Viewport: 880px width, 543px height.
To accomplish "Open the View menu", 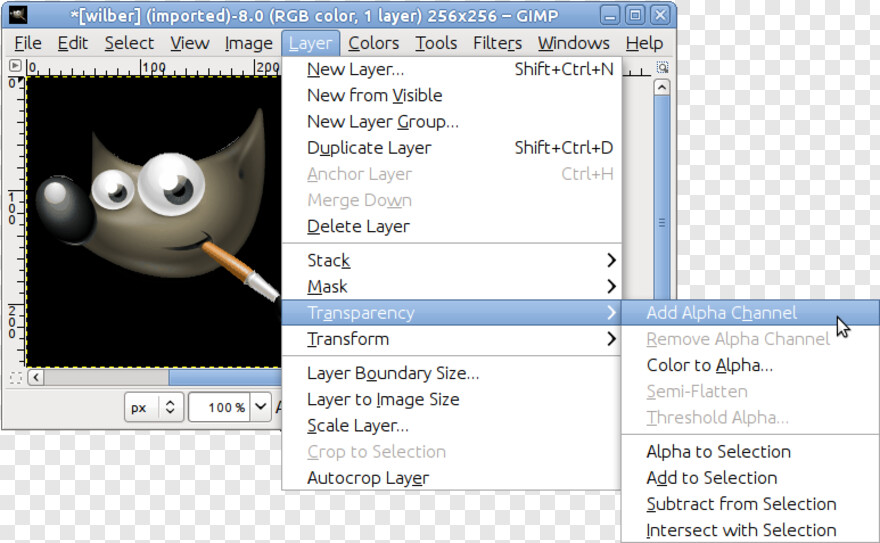I will click(x=190, y=43).
